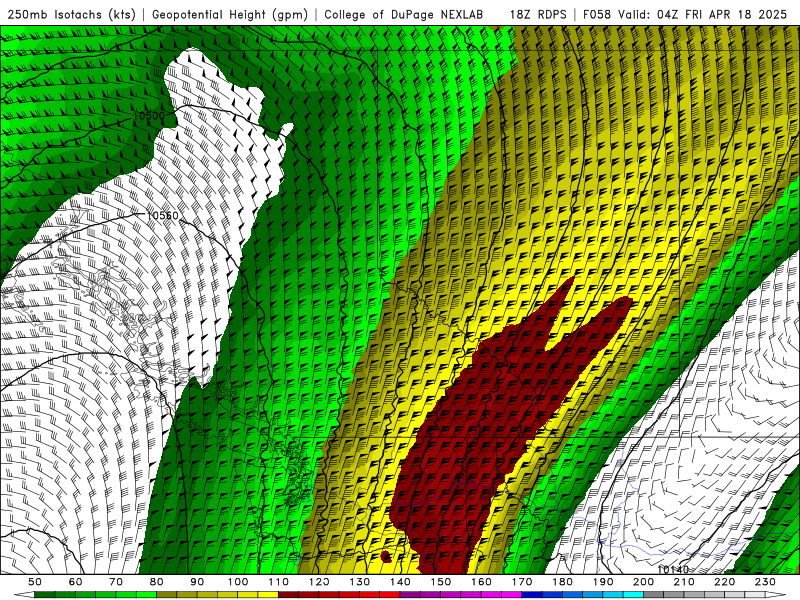Click the 180 value on the color scale
Viewport: 800px width, 600px height.
[x=562, y=582]
